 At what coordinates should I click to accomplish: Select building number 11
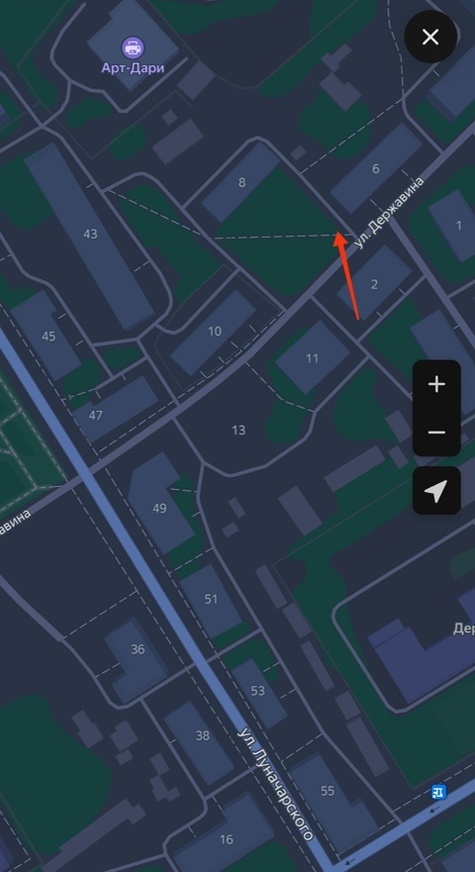(312, 358)
